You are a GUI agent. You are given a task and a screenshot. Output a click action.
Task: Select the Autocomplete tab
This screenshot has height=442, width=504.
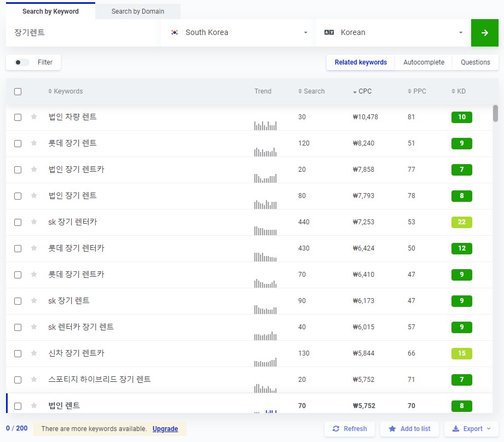(424, 62)
